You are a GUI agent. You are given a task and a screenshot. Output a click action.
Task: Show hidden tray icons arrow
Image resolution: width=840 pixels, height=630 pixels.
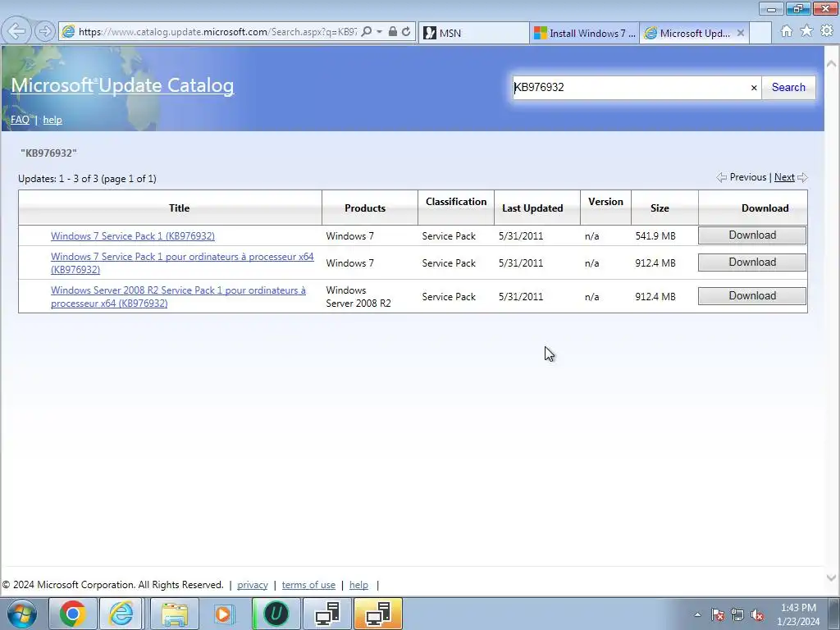point(697,615)
